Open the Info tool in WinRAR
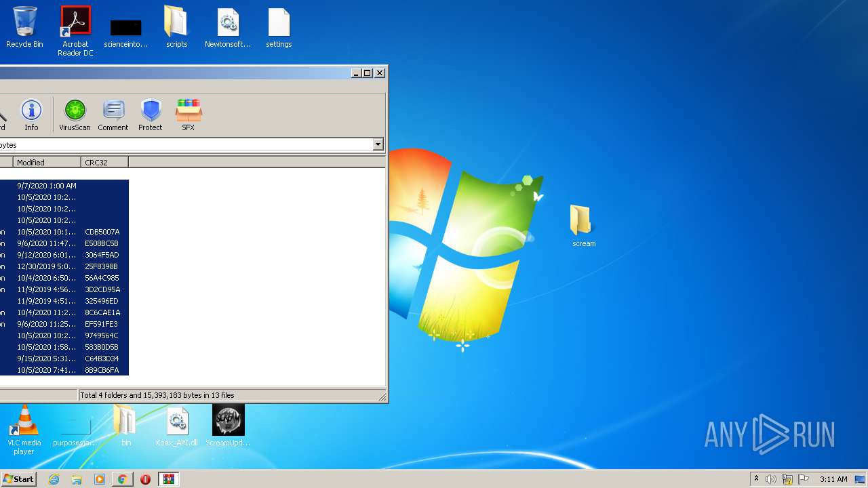The height and width of the screenshot is (488, 868). click(31, 115)
